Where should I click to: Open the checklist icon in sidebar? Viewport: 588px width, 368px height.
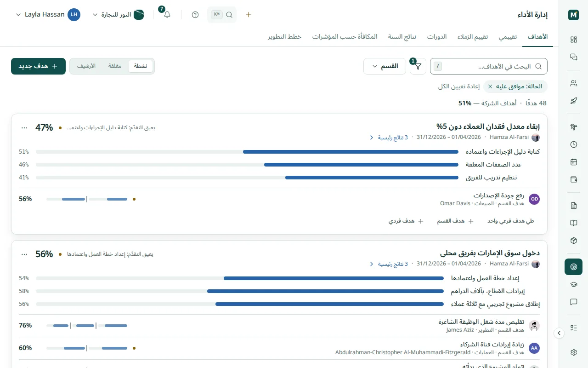[x=573, y=328]
